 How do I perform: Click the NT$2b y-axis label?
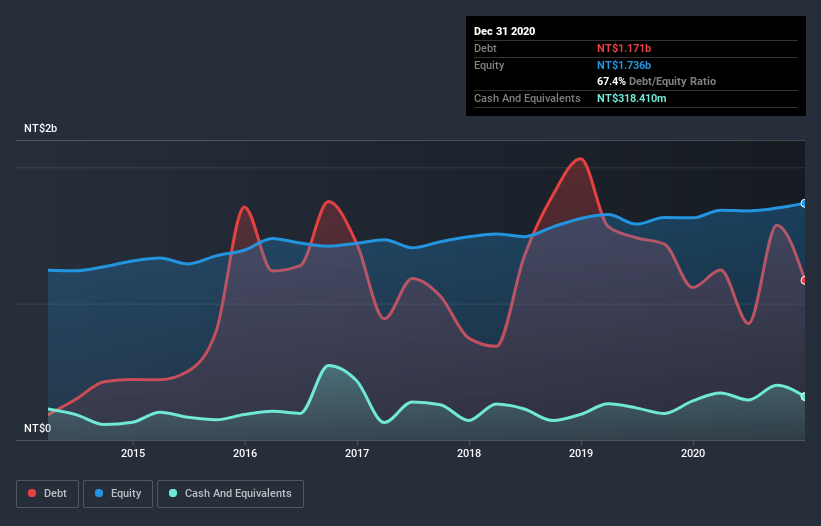(x=40, y=128)
